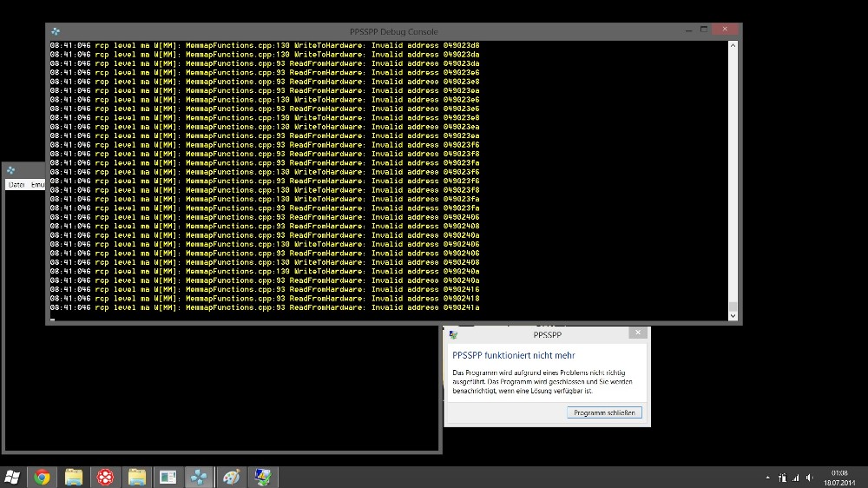Open the Datei menu in PPSSPP
The height and width of the screenshot is (488, 868).
pyautogui.click(x=16, y=185)
